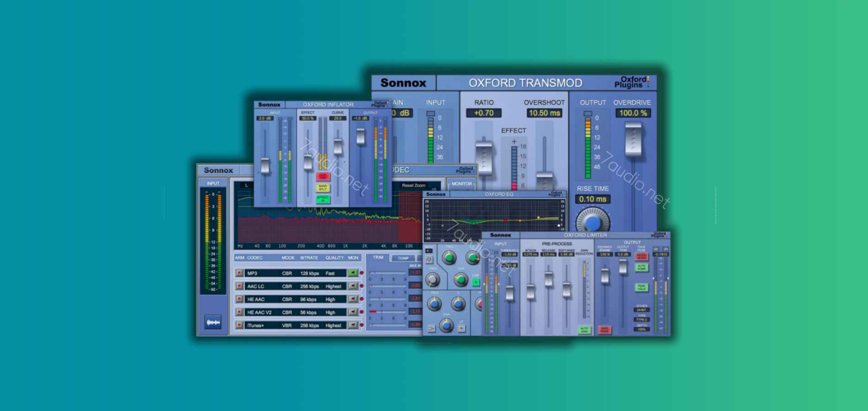Click the red Safe Mode button in Limiter
This screenshot has height=411, width=868.
pos(604,330)
